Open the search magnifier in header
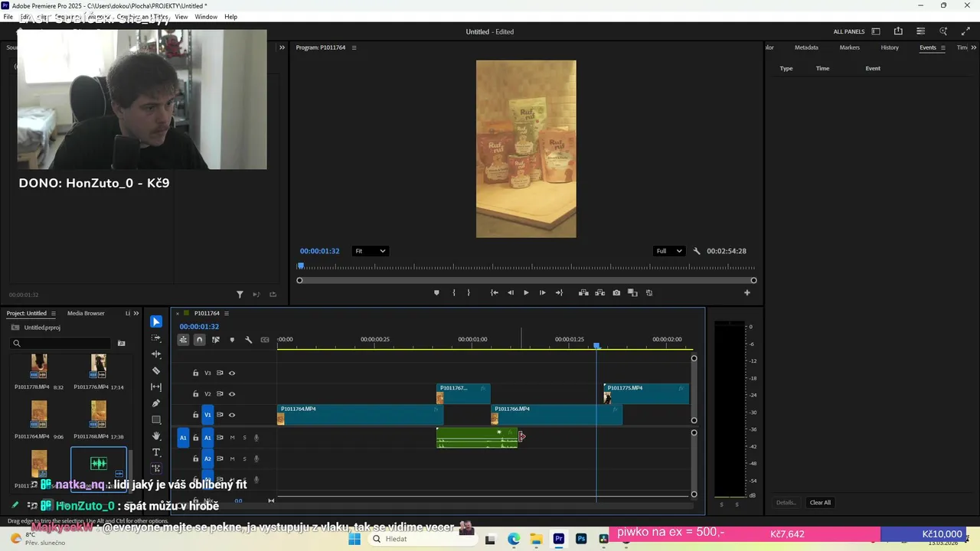The width and height of the screenshot is (980, 551). [943, 31]
